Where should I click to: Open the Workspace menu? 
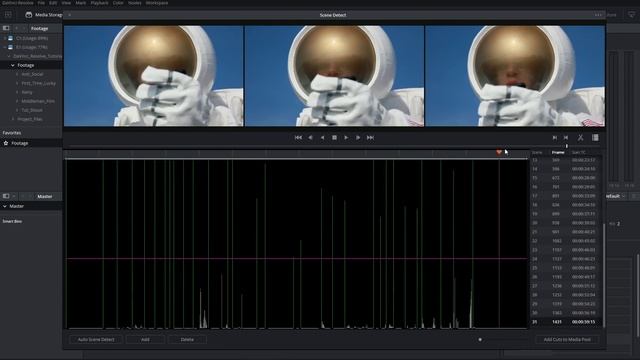(x=157, y=3)
